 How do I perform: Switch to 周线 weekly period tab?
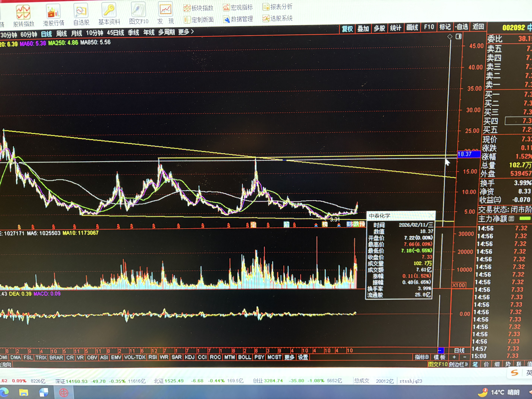click(x=62, y=34)
